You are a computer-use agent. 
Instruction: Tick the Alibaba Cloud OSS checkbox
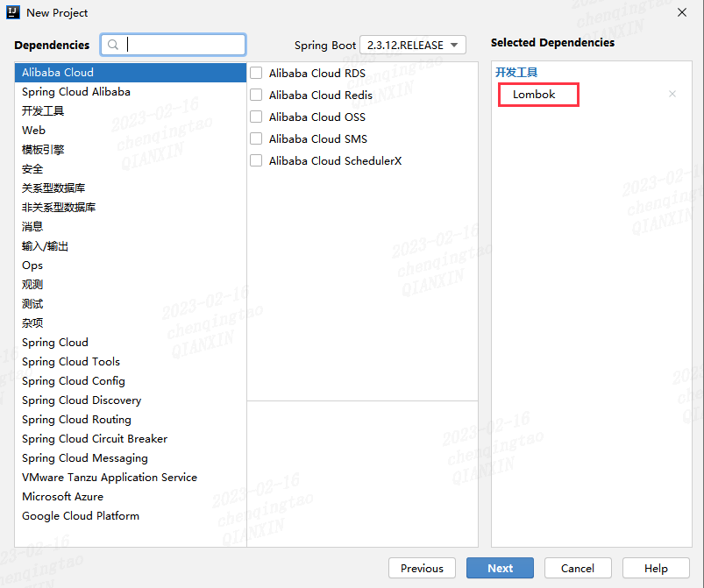256,117
